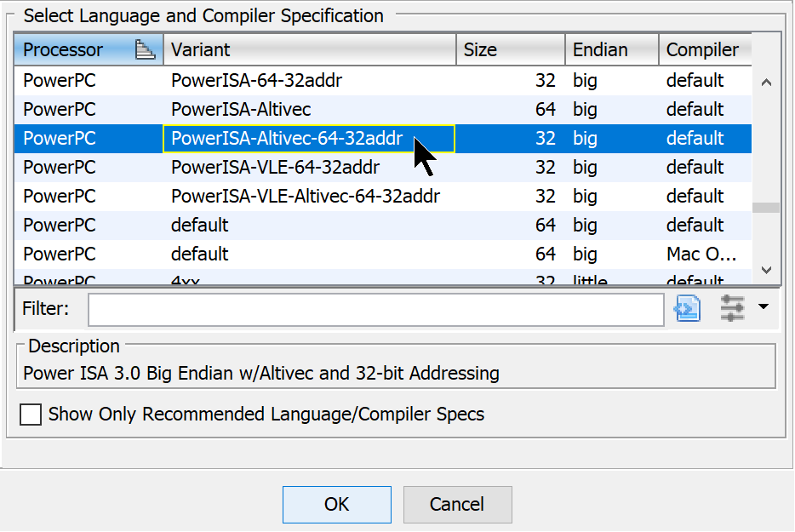
Task: Select the PowerISA-VLE-Altivec-64-32addr variant row
Action: (x=255, y=196)
